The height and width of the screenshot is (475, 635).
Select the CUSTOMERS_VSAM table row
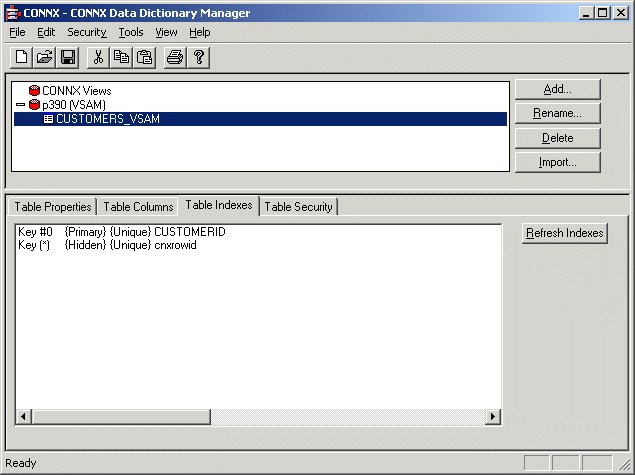(x=260, y=119)
